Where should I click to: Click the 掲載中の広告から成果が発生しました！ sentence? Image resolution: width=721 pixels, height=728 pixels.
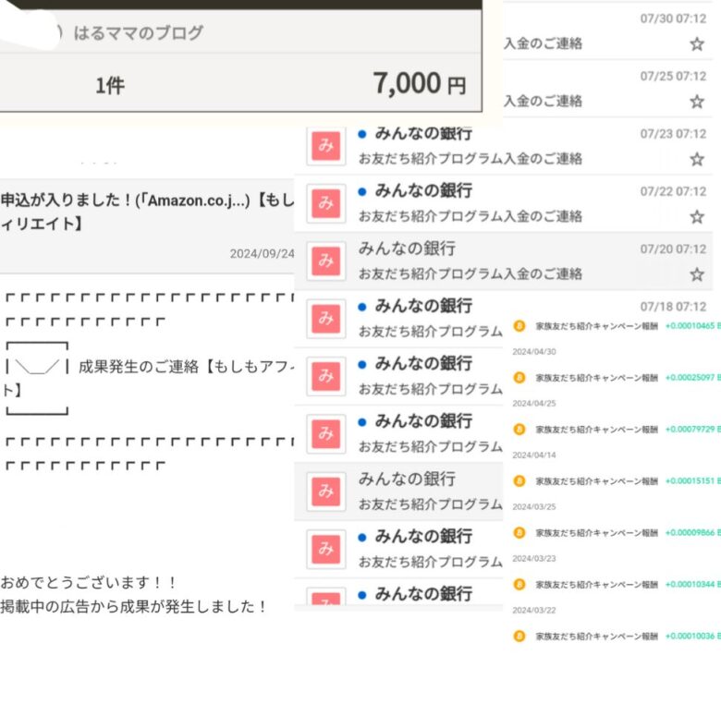pyautogui.click(x=133, y=606)
